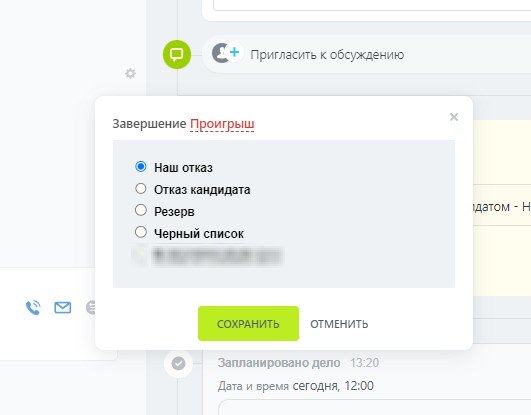The width and height of the screenshot is (531, 415).
Task: Click the phone call icon
Action: 33,308
